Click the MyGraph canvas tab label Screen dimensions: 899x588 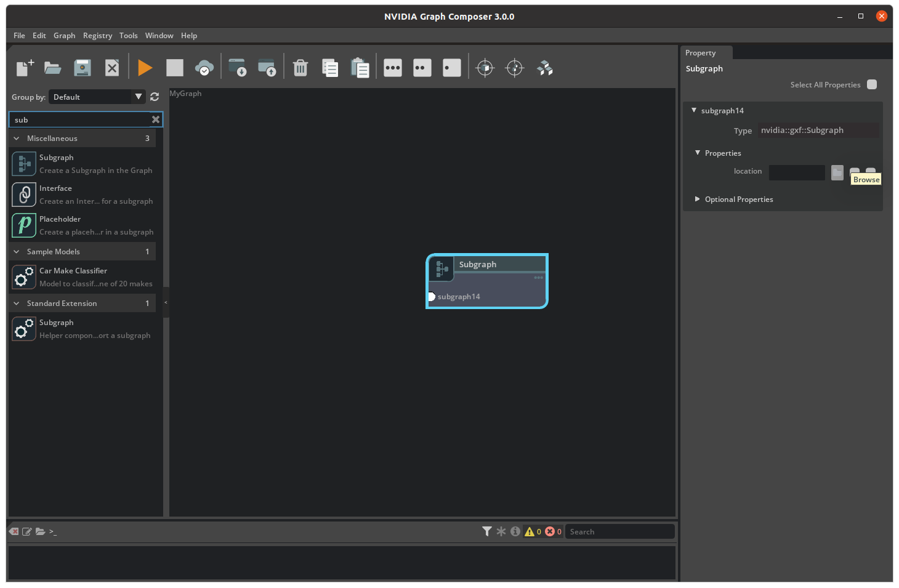185,94
